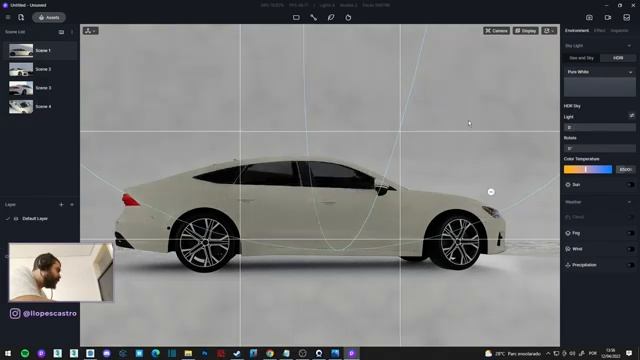Click the Rotate angle field
640x360 pixels.
click(600, 149)
